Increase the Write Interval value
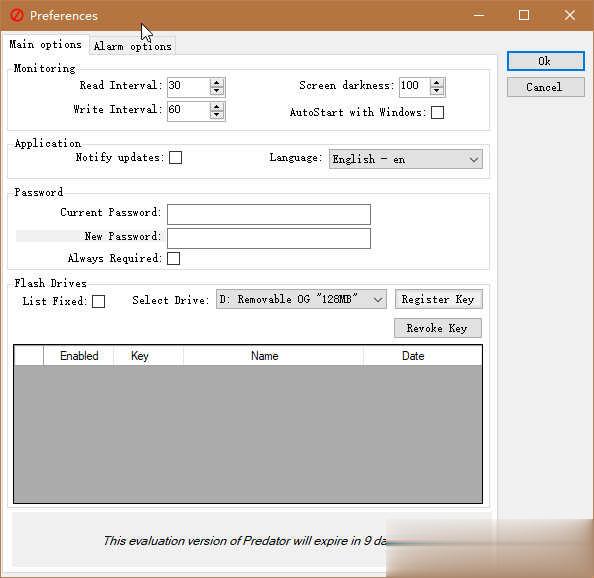The image size is (594, 578). [217, 107]
